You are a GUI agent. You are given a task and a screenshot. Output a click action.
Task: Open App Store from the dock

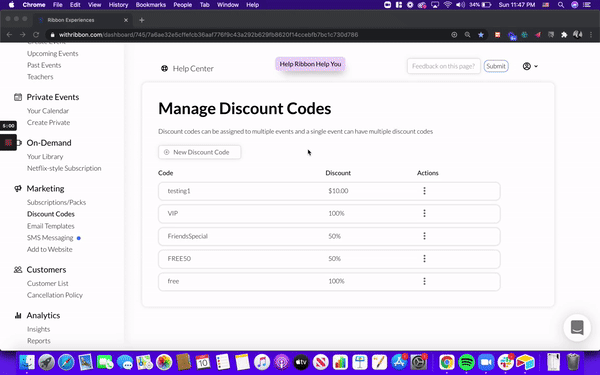(x=398, y=362)
